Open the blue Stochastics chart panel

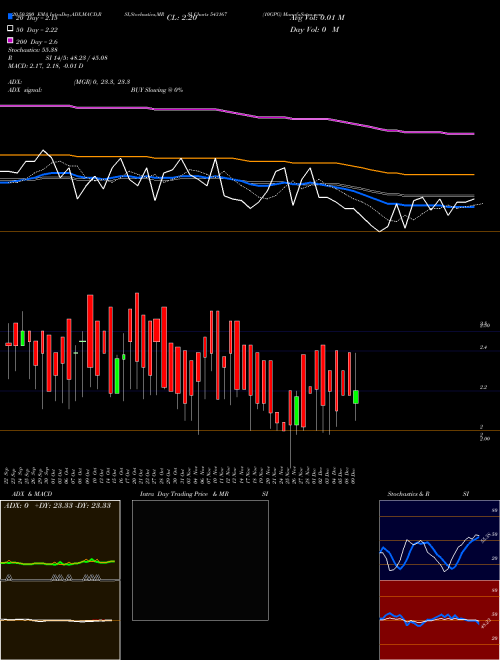pos(439,540)
